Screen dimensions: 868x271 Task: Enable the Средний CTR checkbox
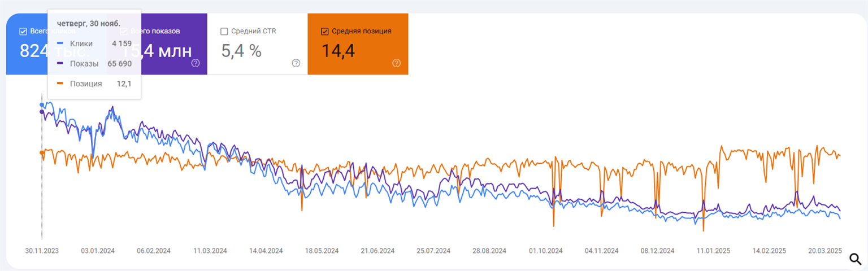tap(224, 32)
